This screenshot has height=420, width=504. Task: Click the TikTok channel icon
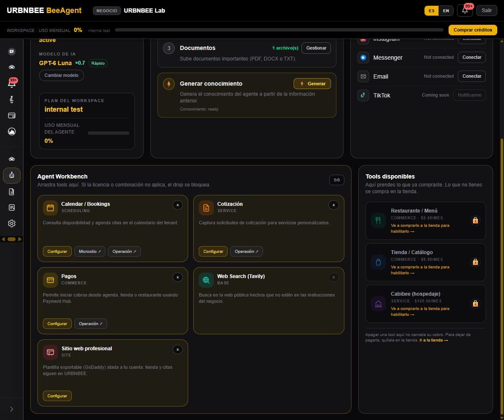tap(363, 95)
